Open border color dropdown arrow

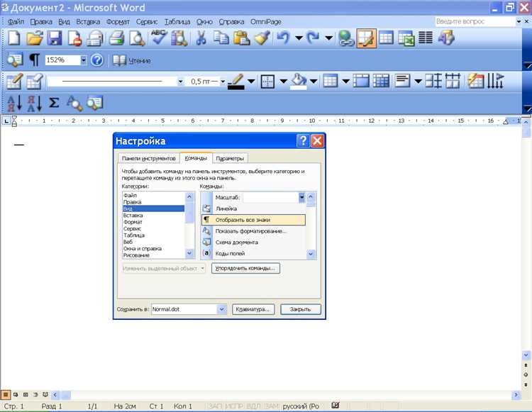pos(251,82)
